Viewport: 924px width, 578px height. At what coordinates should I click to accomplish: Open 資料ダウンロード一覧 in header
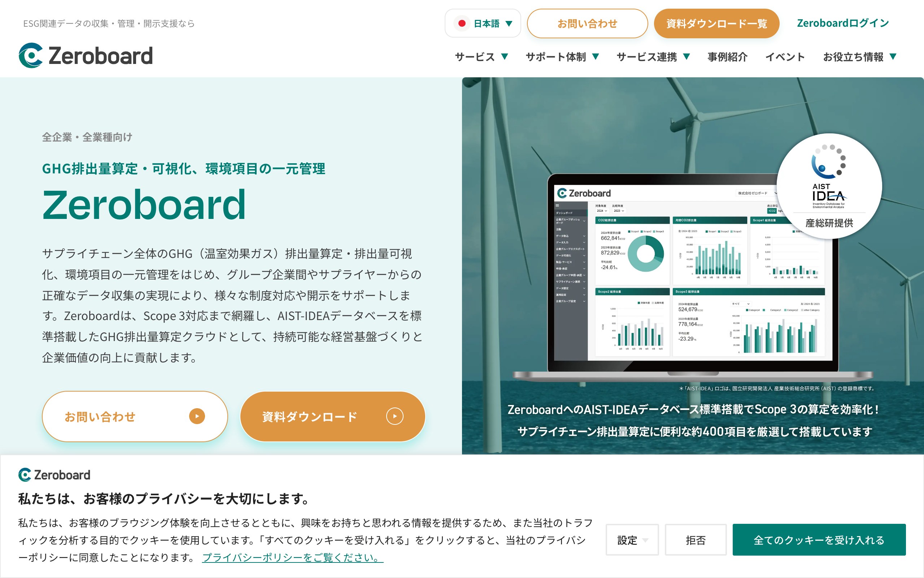coord(716,23)
